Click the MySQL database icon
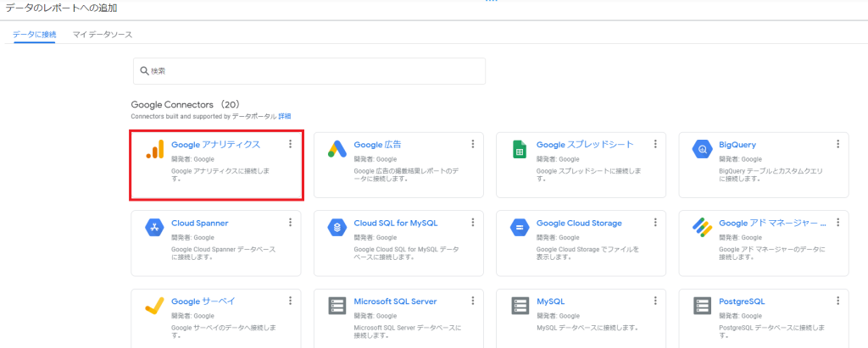The width and height of the screenshot is (868, 348). (x=520, y=306)
